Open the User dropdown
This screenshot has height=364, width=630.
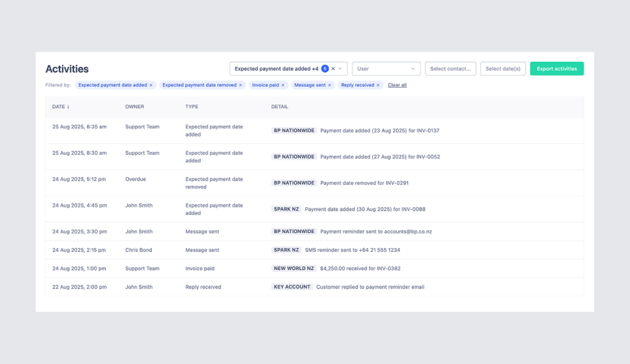tap(386, 69)
